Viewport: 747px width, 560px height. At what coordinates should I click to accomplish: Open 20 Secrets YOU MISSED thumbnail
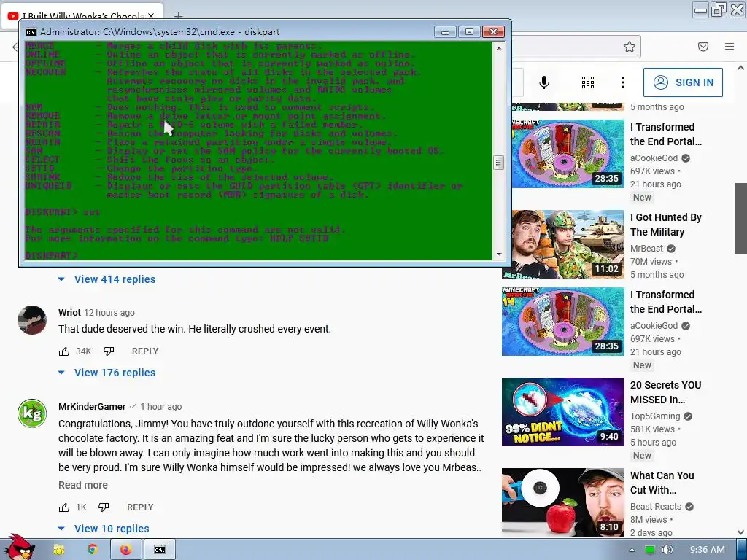pos(563,412)
